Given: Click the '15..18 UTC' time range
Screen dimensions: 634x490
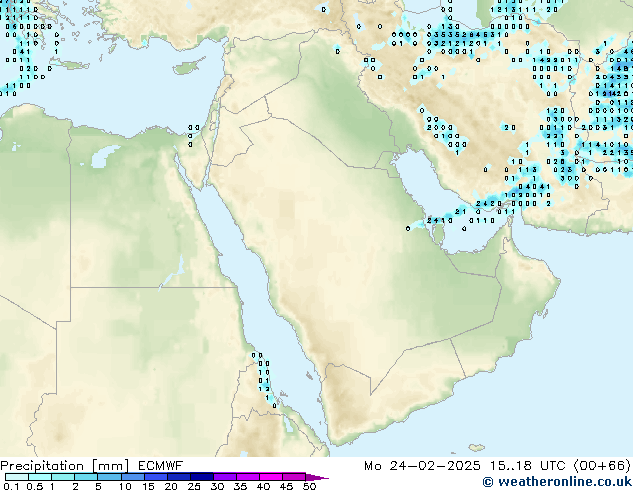Looking at the screenshot, I should [x=526, y=466].
